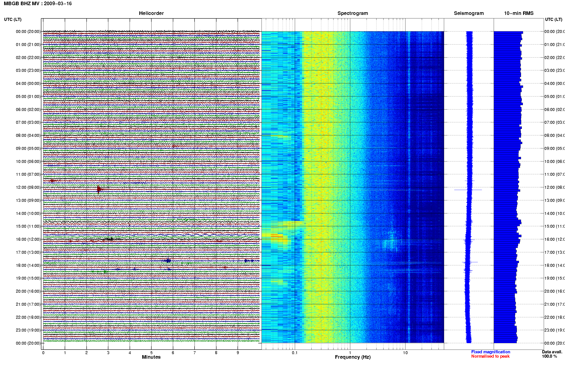Click the left 'UTC (LT)' axis label
588x368 pixels.
[13, 19]
